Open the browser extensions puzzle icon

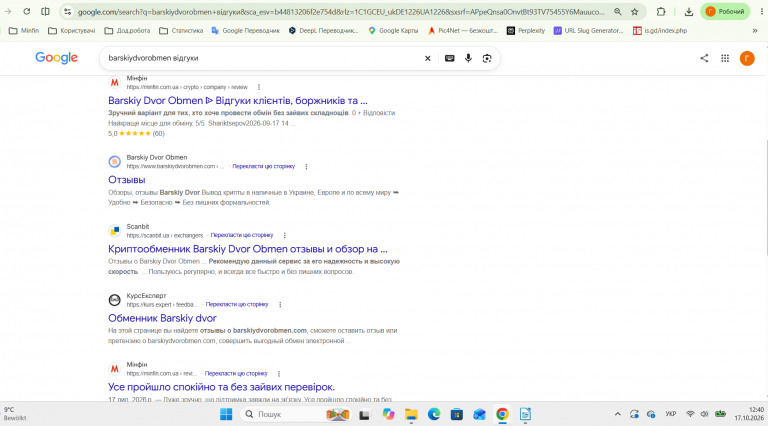point(661,11)
